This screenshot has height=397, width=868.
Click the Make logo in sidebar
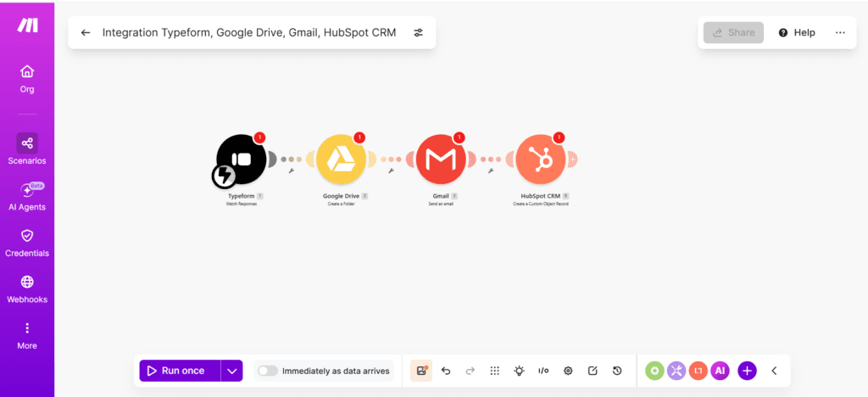[27, 25]
